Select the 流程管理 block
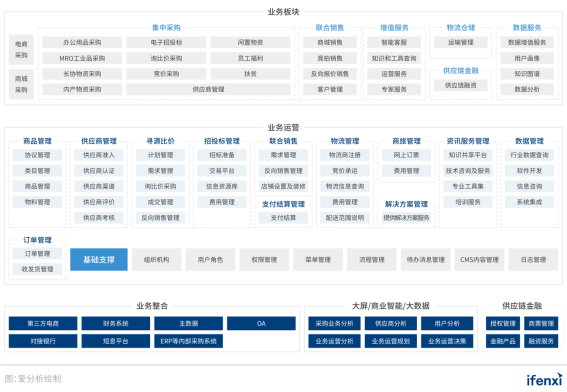 pyautogui.click(x=372, y=259)
